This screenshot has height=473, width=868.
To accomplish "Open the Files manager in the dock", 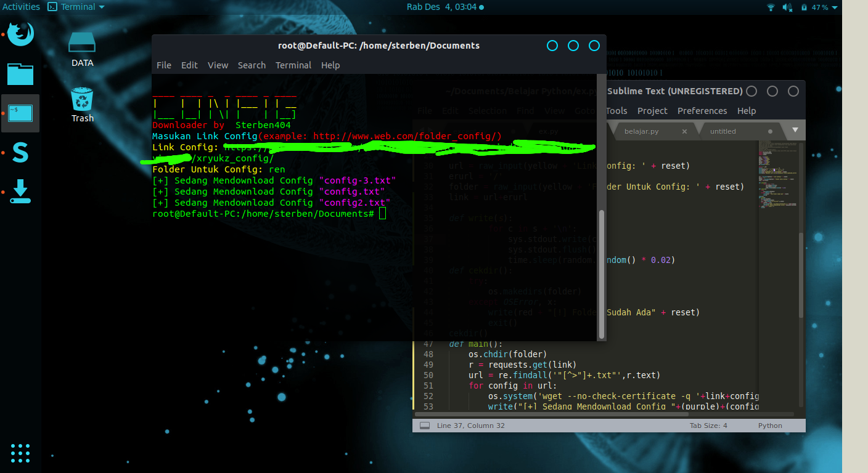I will tap(20, 74).
